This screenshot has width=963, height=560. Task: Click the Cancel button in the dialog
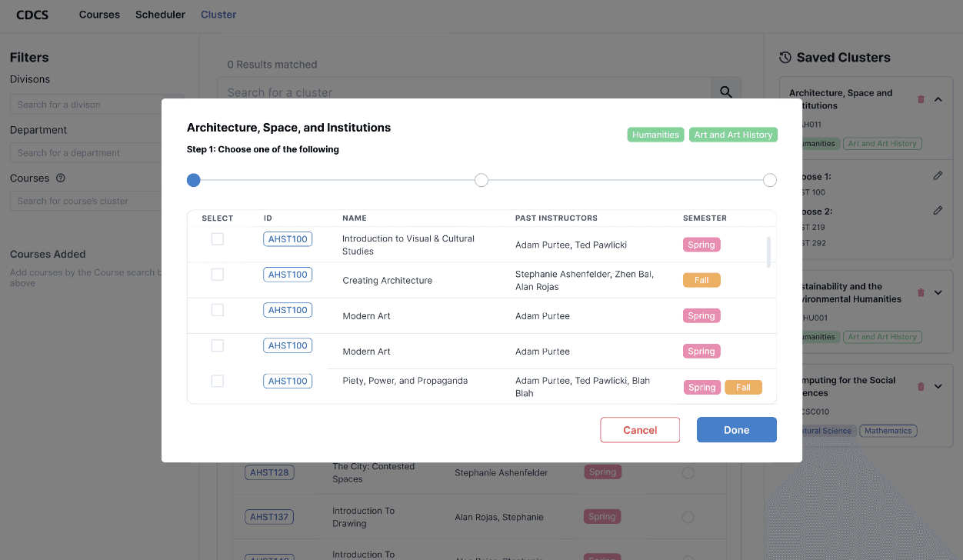click(x=640, y=430)
